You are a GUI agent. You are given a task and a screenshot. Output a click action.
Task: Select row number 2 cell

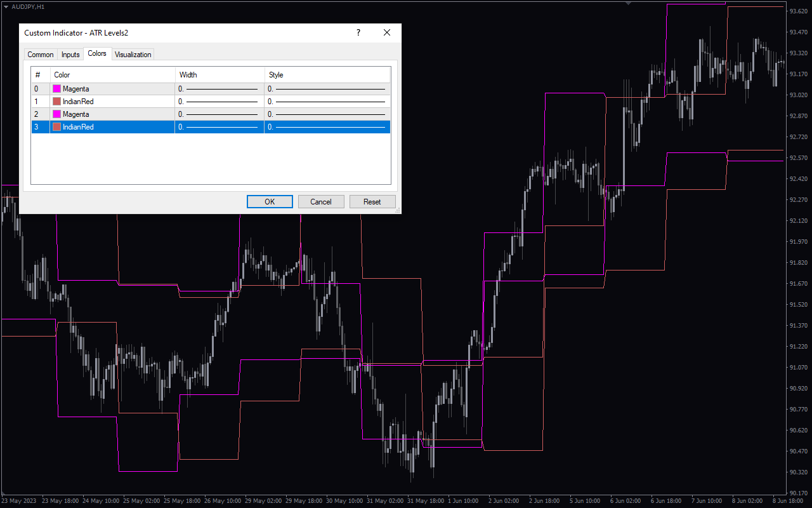pyautogui.click(x=41, y=114)
